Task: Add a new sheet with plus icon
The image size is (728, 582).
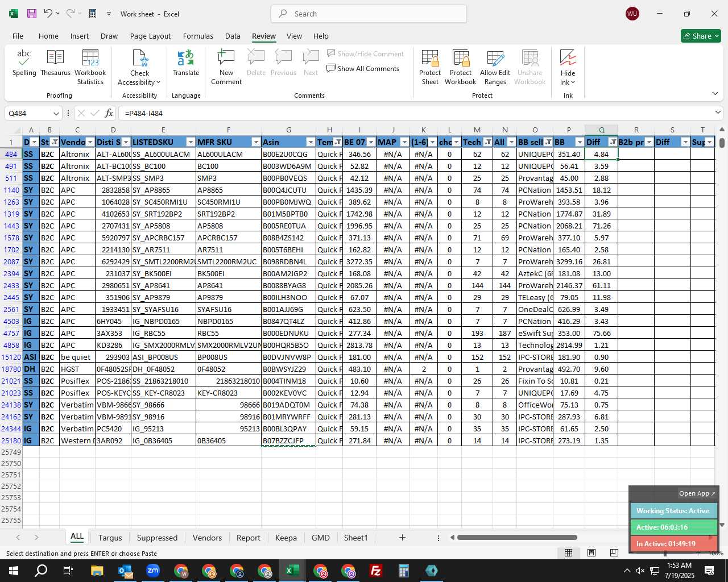Action: coord(402,537)
